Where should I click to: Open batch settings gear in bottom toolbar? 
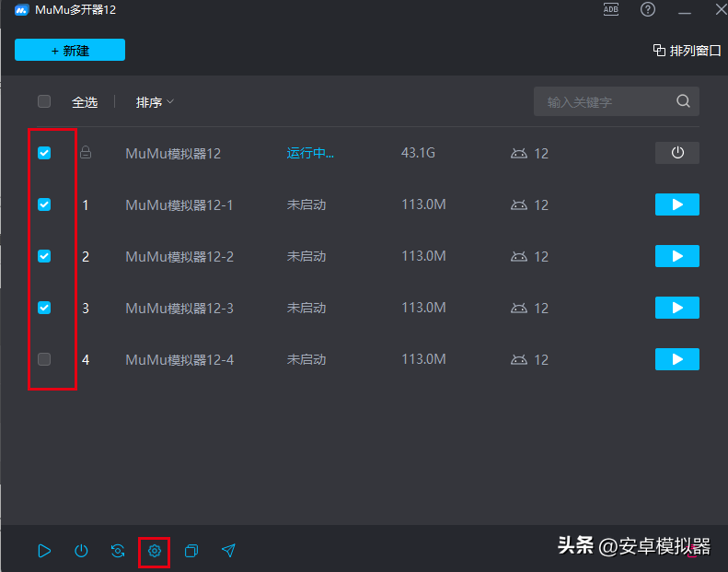pyautogui.click(x=155, y=551)
